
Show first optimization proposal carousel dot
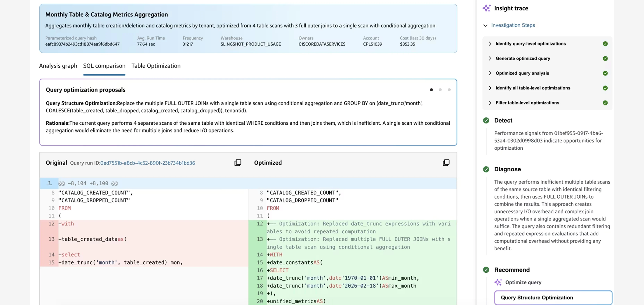coord(431,90)
